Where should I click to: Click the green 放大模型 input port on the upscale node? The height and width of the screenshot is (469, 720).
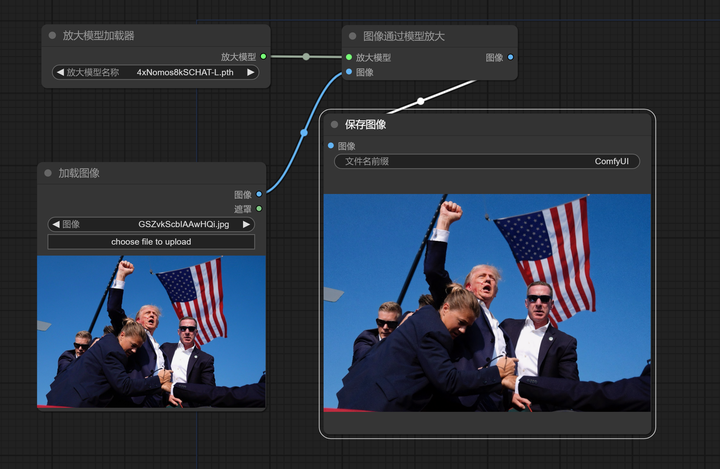(x=348, y=57)
